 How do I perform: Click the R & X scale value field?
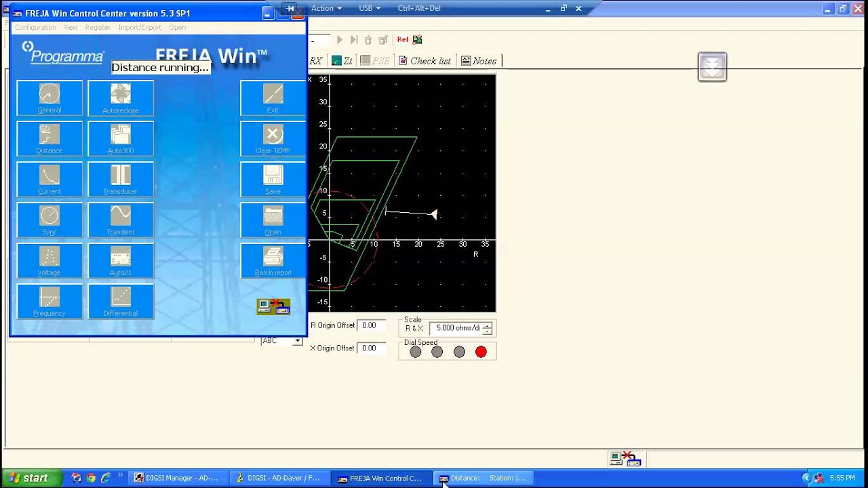point(455,328)
